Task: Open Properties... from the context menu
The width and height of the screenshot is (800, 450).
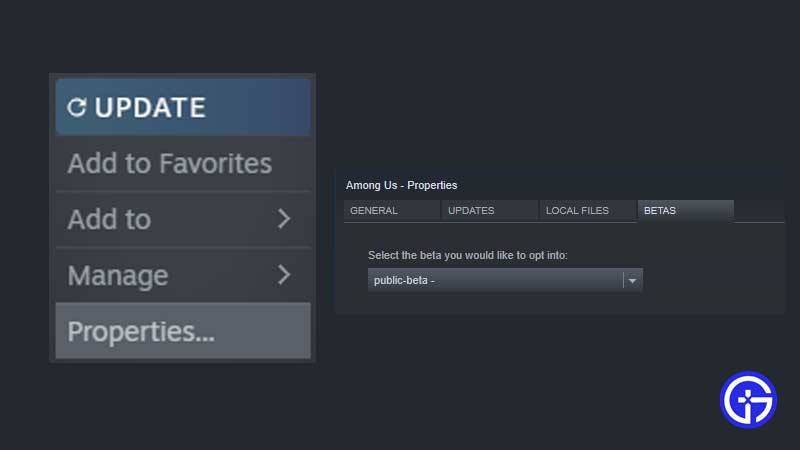Action: tap(141, 331)
